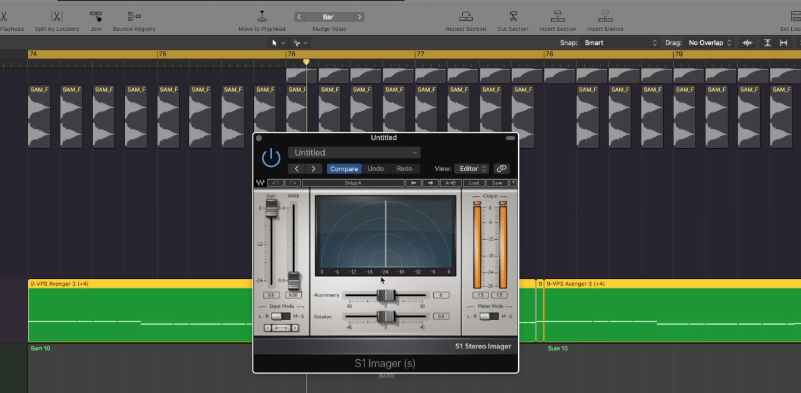Screen dimensions: 801x393
Task: Toggle the S1 Imager power button
Action: click(271, 158)
